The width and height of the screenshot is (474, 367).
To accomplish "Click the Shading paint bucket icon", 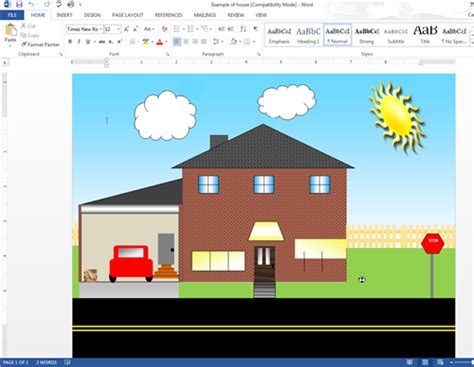I will point(233,42).
